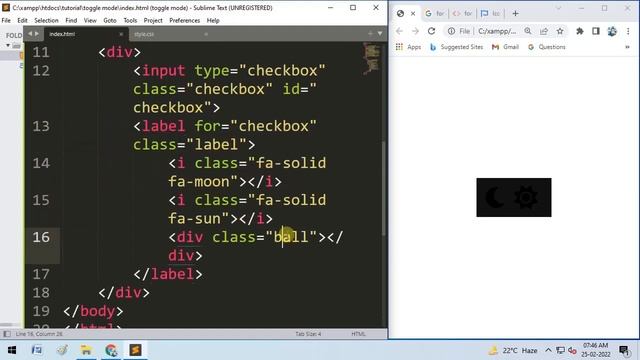
Task: Open Chrome three-dot menu
Action: click(628, 31)
